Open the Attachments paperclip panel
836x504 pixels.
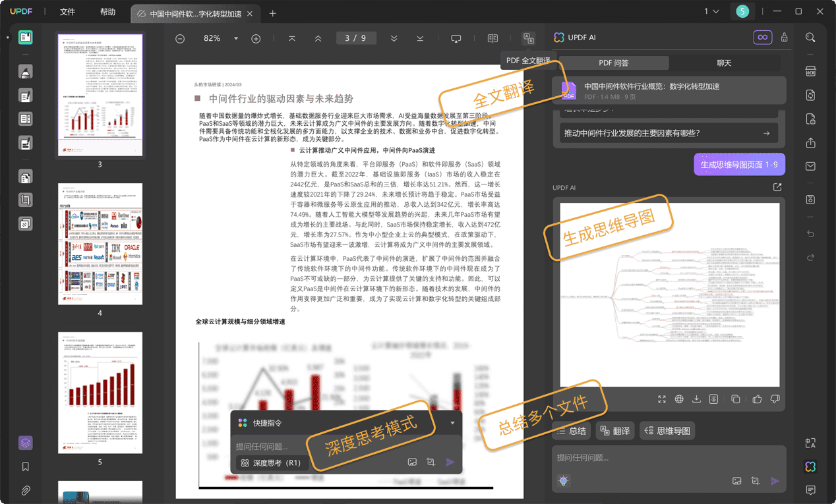coord(26,490)
